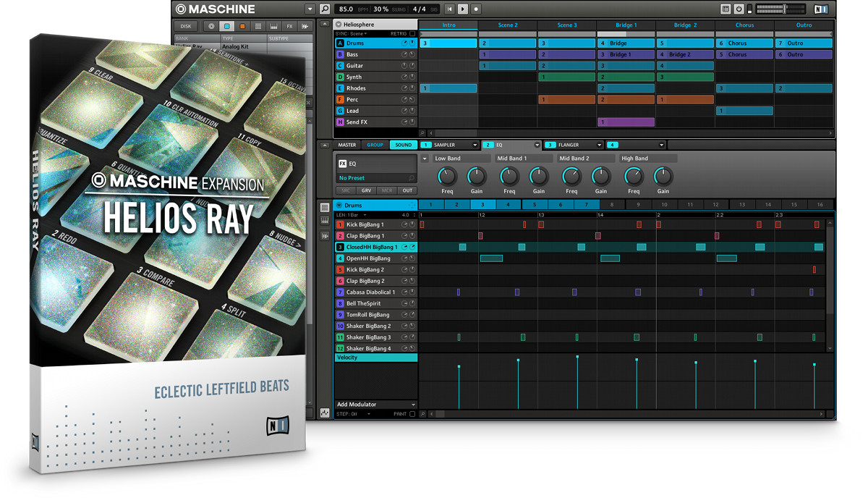This screenshot has height=498, width=868.
Task: Enable the PAINT checkbox
Action: click(x=412, y=414)
